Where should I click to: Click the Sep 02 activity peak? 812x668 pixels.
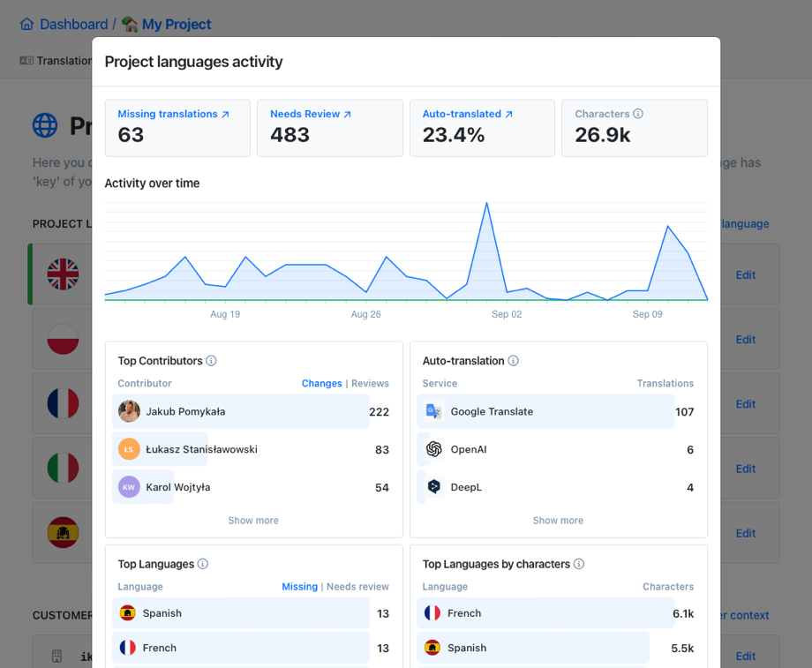click(x=487, y=204)
